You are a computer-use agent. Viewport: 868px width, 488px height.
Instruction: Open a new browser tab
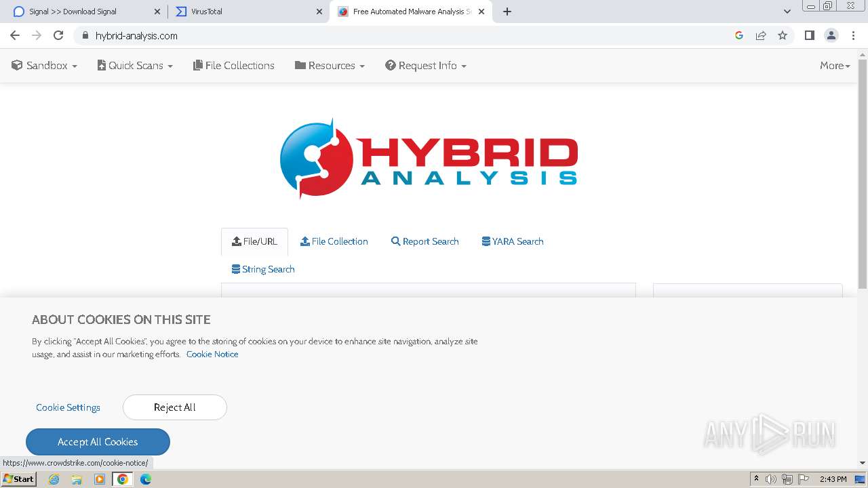click(507, 12)
